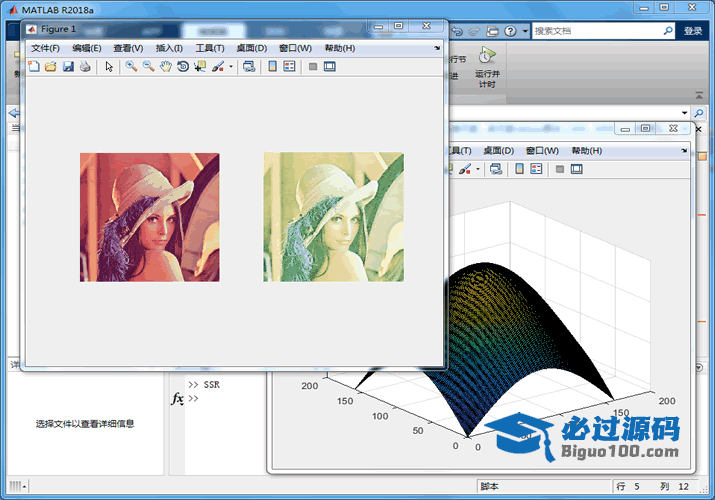This screenshot has height=500, width=715.
Task: Insert Colorbar in second figure toolbar
Action: point(519,169)
